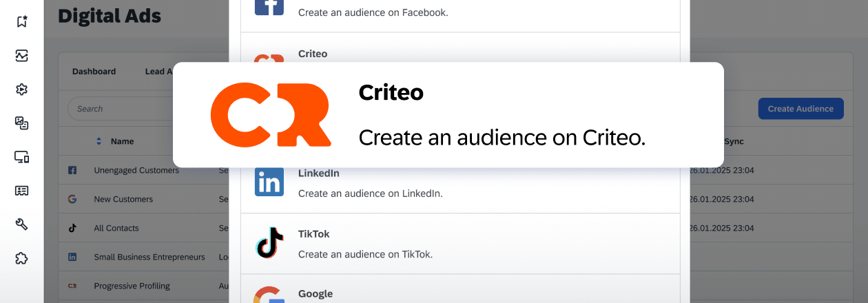Open the analytics chart icon in sidebar
868x303 pixels.
coord(21,56)
